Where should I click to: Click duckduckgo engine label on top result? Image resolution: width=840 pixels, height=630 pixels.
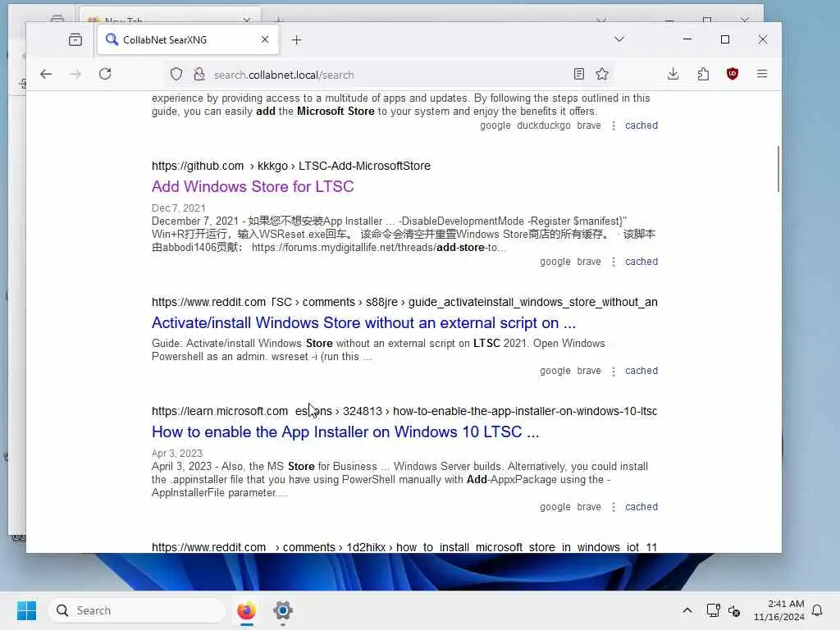click(544, 126)
